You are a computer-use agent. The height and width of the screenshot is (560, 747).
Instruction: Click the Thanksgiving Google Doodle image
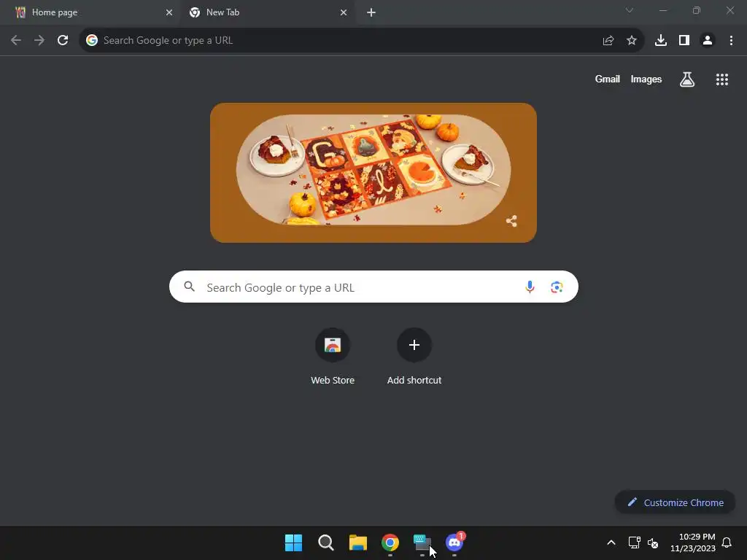tap(373, 172)
